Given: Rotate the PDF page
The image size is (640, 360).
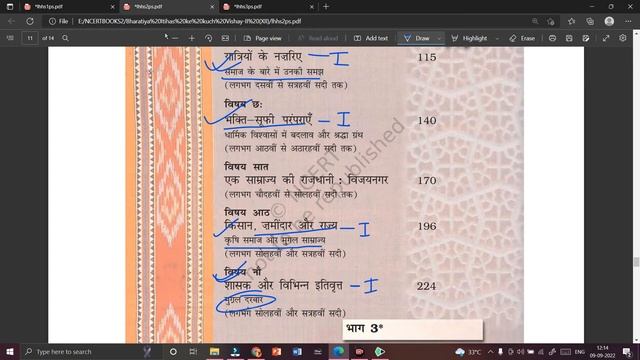Looking at the screenshot, I should pyautogui.click(x=209, y=38).
